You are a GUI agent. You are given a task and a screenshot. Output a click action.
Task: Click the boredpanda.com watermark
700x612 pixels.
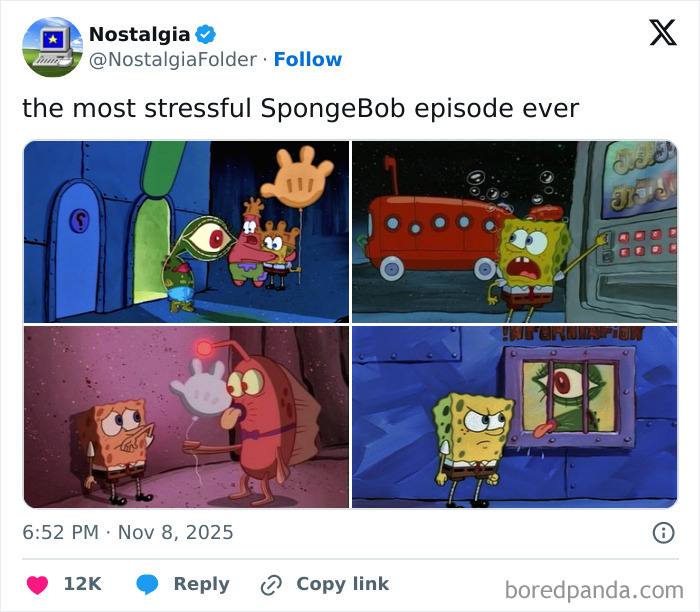pyautogui.click(x=594, y=591)
